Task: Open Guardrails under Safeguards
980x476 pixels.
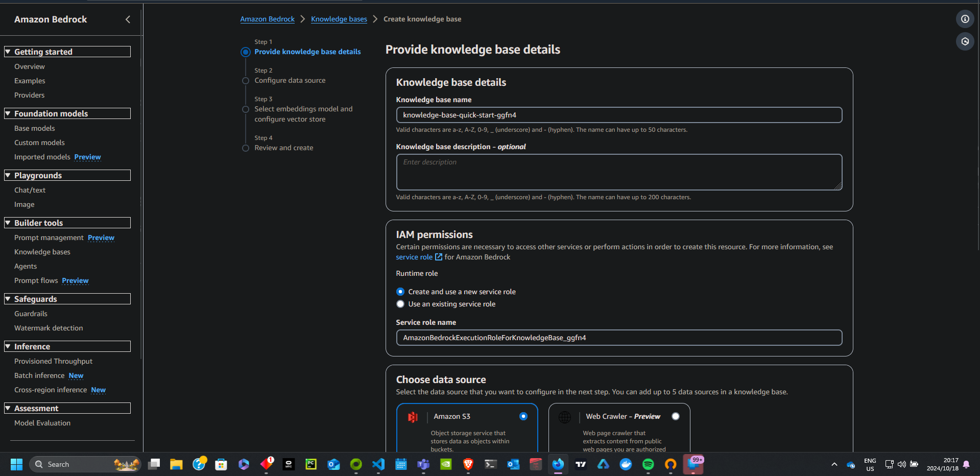Action: pos(31,314)
